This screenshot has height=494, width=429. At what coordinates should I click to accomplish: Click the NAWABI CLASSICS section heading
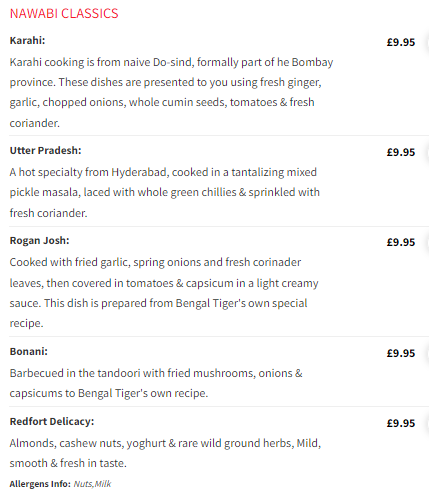64,14
